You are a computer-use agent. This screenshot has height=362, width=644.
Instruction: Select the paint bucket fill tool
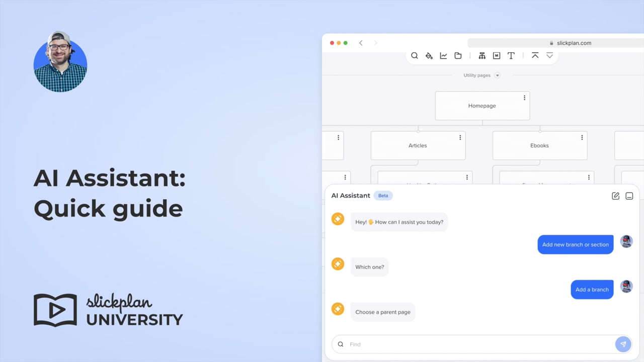pyautogui.click(x=429, y=56)
